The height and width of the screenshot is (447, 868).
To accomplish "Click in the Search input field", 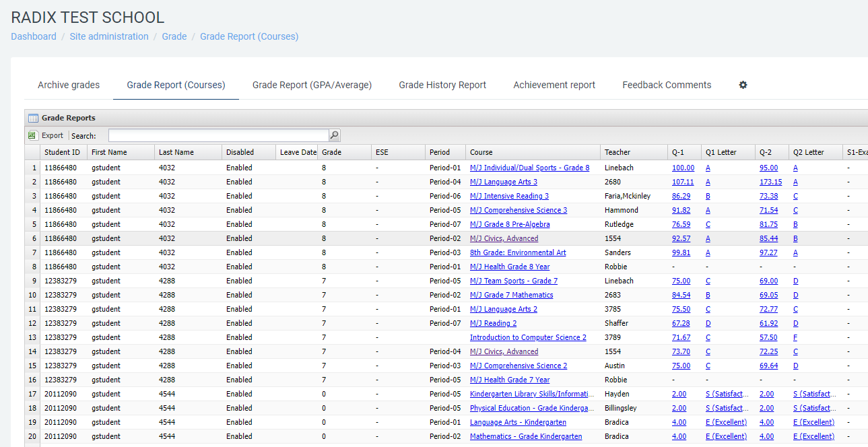I will [x=218, y=135].
